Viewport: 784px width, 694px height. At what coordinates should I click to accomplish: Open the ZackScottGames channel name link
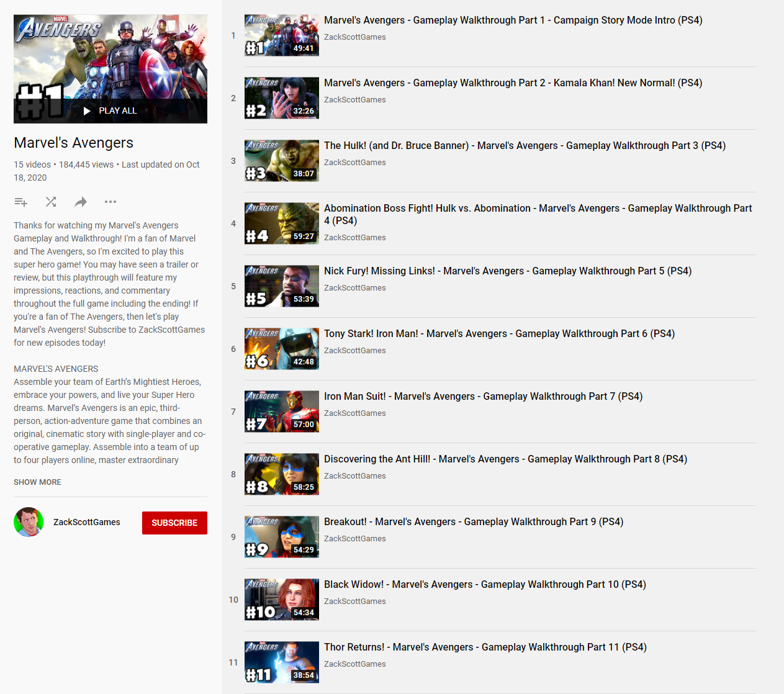coord(87,522)
